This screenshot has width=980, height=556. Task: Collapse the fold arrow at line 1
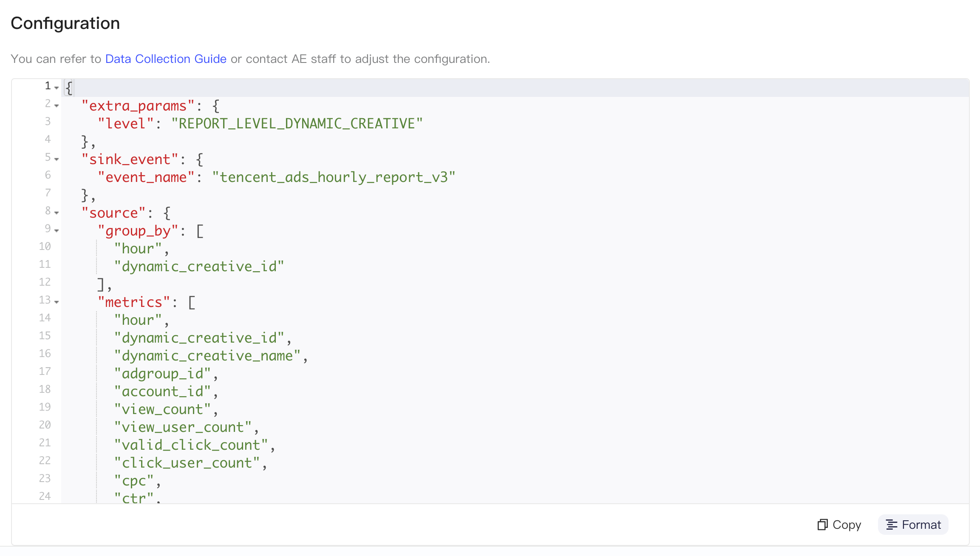click(x=57, y=88)
